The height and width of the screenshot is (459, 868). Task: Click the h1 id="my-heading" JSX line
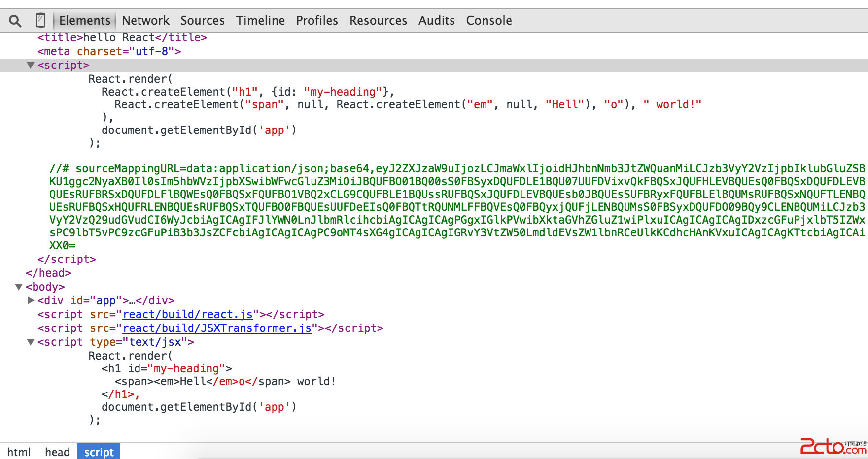click(x=167, y=369)
